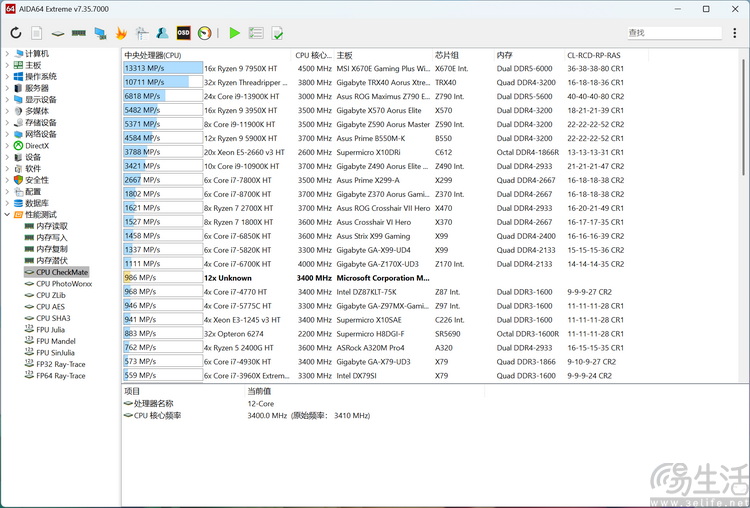Click the user profile toolbar icon
The image size is (750, 508).
(x=162, y=33)
